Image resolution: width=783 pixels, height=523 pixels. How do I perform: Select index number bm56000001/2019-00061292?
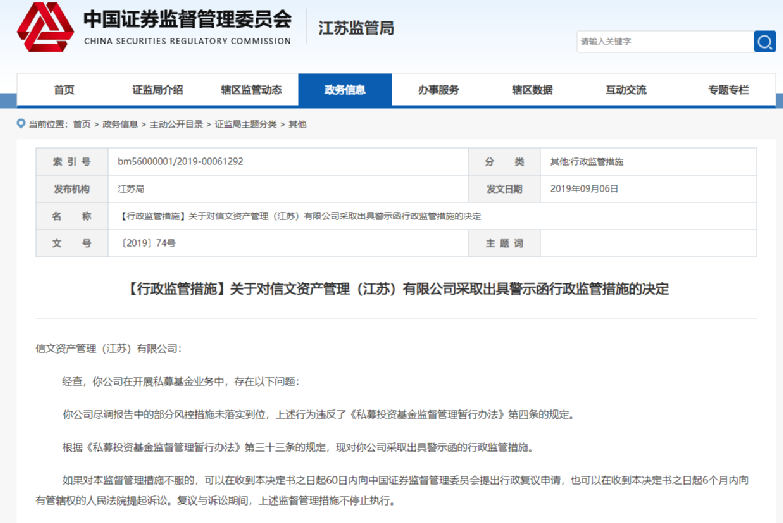click(180, 161)
